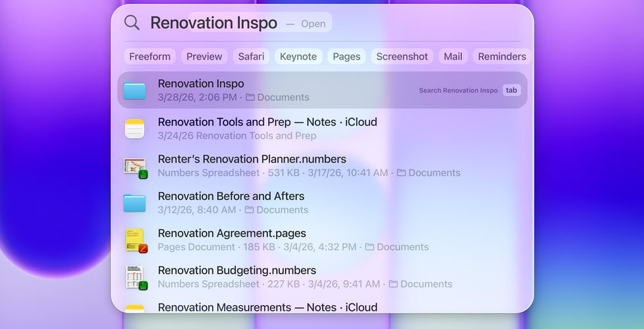The width and height of the screenshot is (644, 329).
Task: Select the Reminders filter chip
Action: (502, 57)
